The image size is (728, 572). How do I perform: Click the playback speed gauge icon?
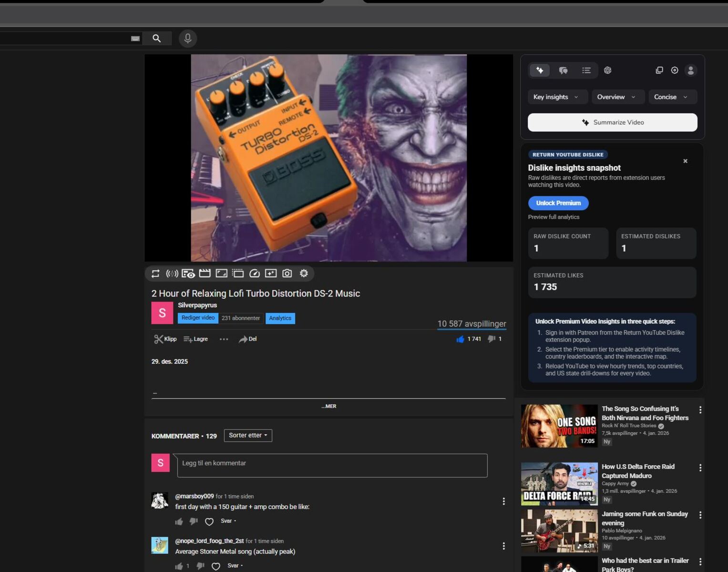tap(255, 274)
